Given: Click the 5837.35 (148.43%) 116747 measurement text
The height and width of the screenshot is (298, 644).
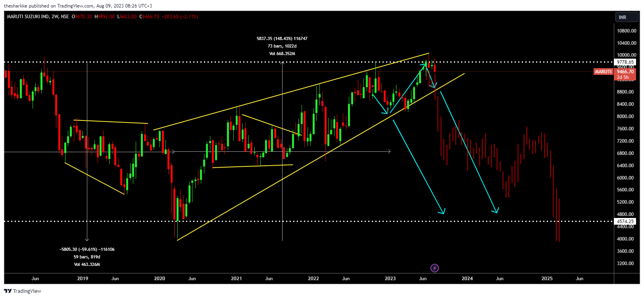Looking at the screenshot, I should tap(282, 38).
